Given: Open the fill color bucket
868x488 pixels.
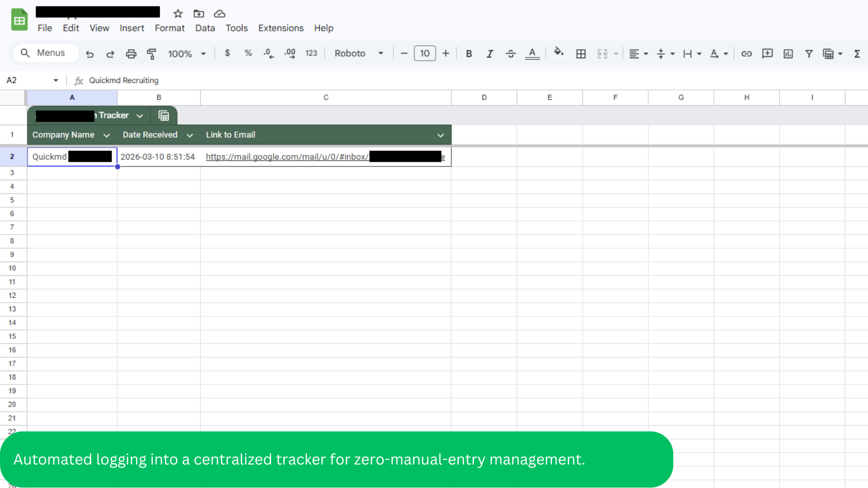Looking at the screenshot, I should tap(559, 53).
